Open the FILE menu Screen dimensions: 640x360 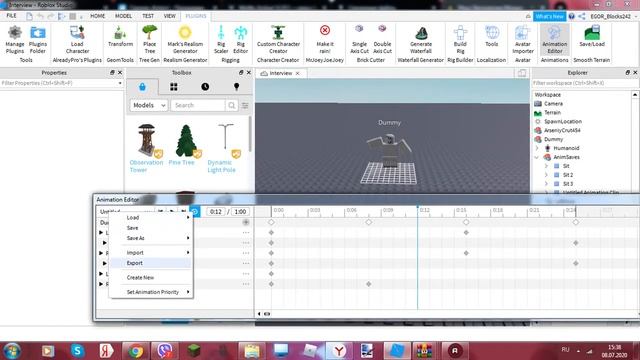point(11,16)
